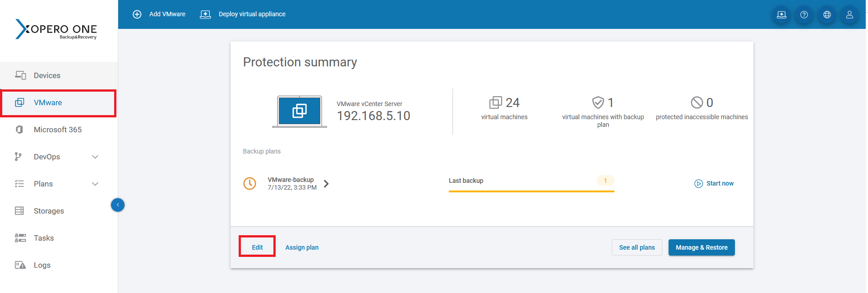
Task: Open Manage & Restore
Action: [702, 247]
